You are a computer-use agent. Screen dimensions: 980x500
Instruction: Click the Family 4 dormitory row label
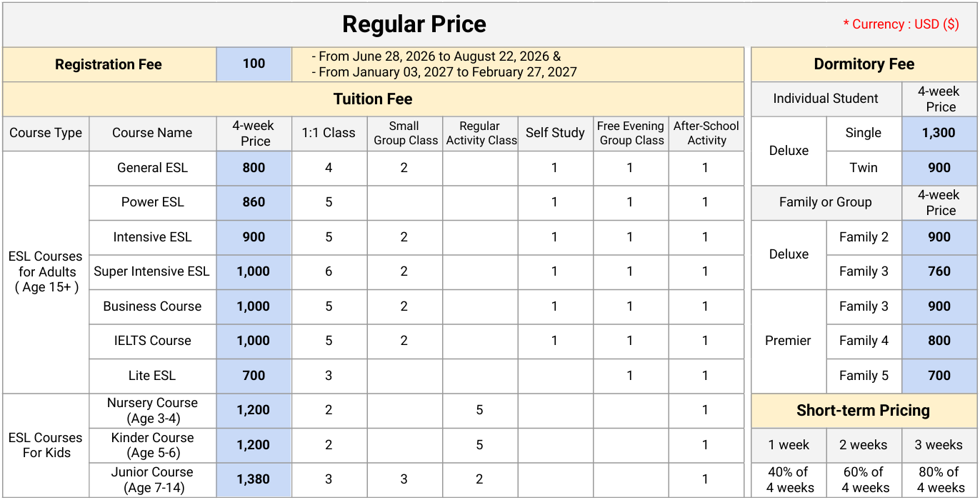click(x=864, y=341)
